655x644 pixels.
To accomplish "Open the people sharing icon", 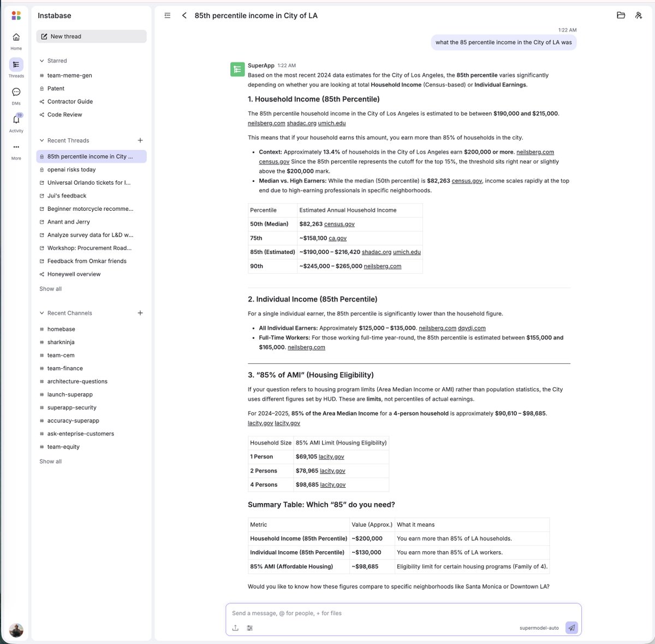I will pos(639,15).
